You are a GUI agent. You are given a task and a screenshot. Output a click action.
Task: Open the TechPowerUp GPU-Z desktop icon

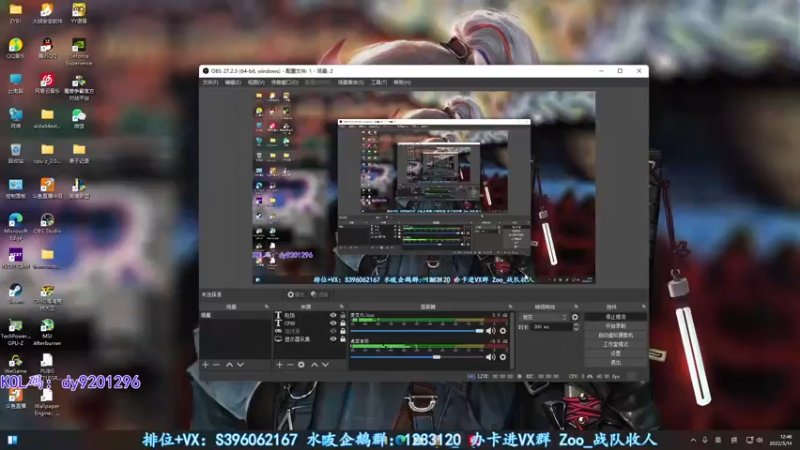click(x=15, y=332)
